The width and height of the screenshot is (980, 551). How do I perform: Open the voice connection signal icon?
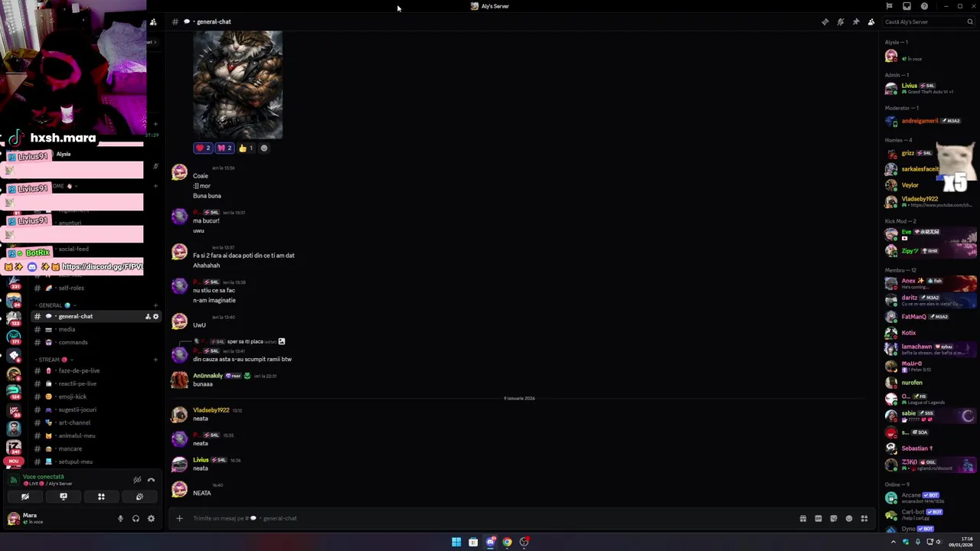click(13, 480)
